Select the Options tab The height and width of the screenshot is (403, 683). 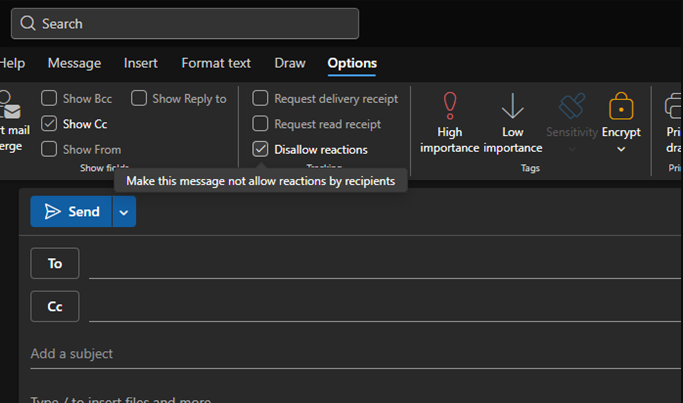(352, 63)
